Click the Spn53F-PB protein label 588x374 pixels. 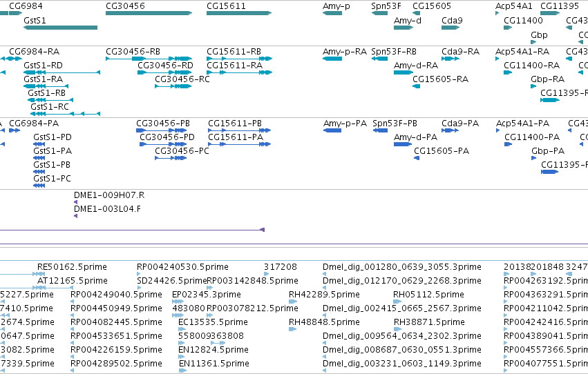point(395,124)
